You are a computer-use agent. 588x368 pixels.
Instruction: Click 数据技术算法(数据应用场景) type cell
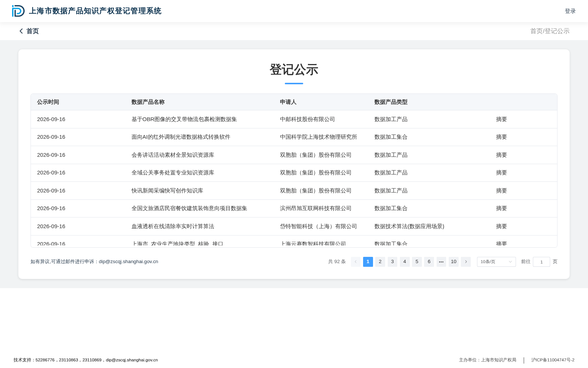pyautogui.click(x=409, y=226)
